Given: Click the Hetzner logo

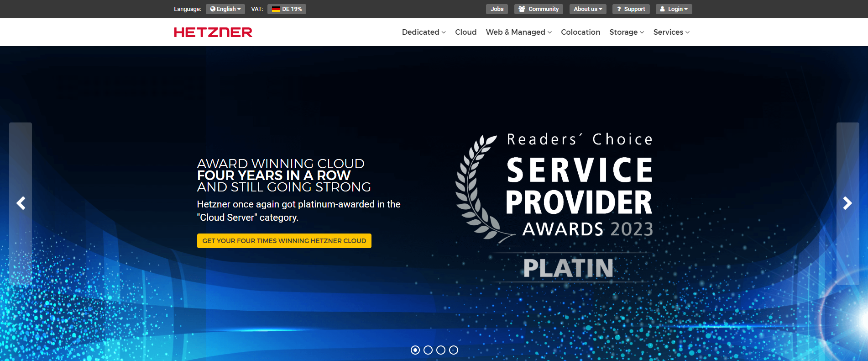Looking at the screenshot, I should pyautogui.click(x=213, y=32).
